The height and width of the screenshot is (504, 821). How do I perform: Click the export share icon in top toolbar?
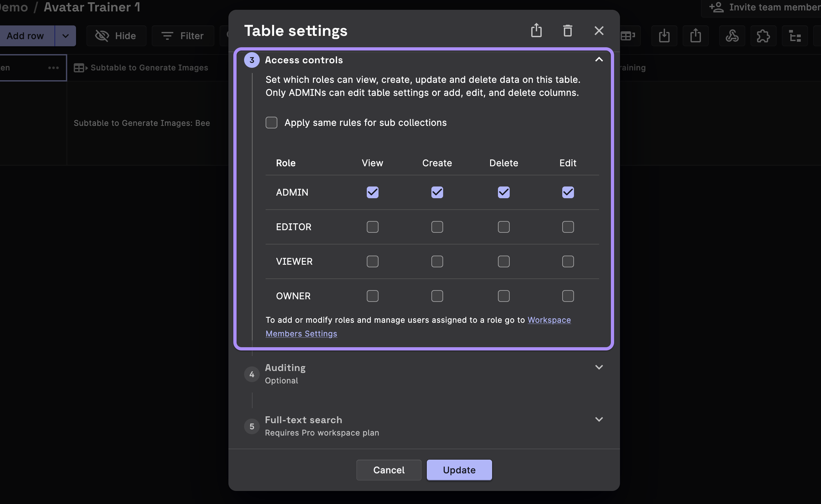(x=695, y=36)
